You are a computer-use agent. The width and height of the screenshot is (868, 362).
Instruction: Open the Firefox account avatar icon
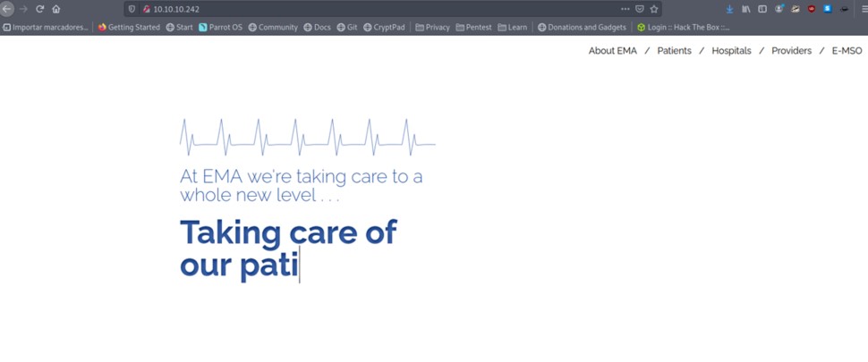pos(779,9)
